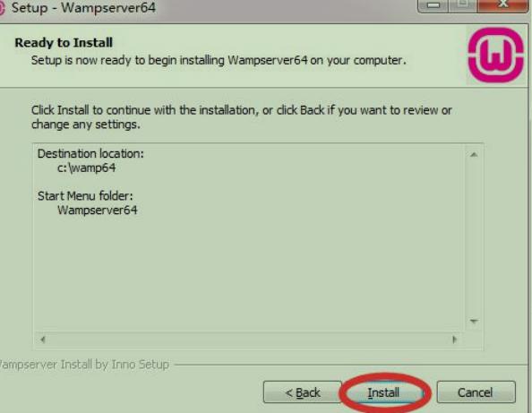
Task: Click the c:\wamp64 destination path text
Action: click(87, 168)
